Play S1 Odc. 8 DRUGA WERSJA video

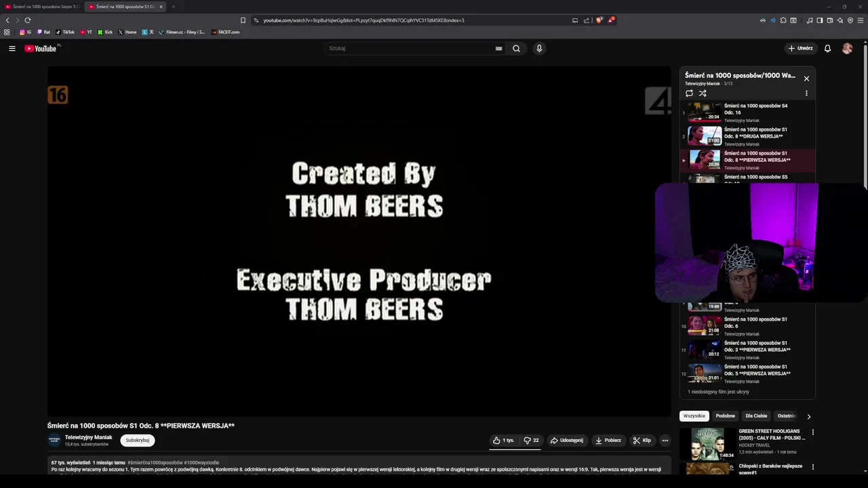click(x=747, y=136)
